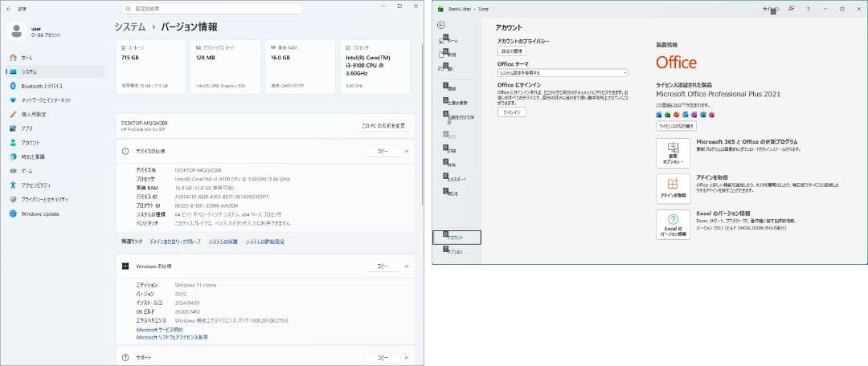Viewport: 868px width, 366px height.
Task: Click the device name DESKTOP-MQQ4Q88 header text
Action: pyautogui.click(x=144, y=123)
